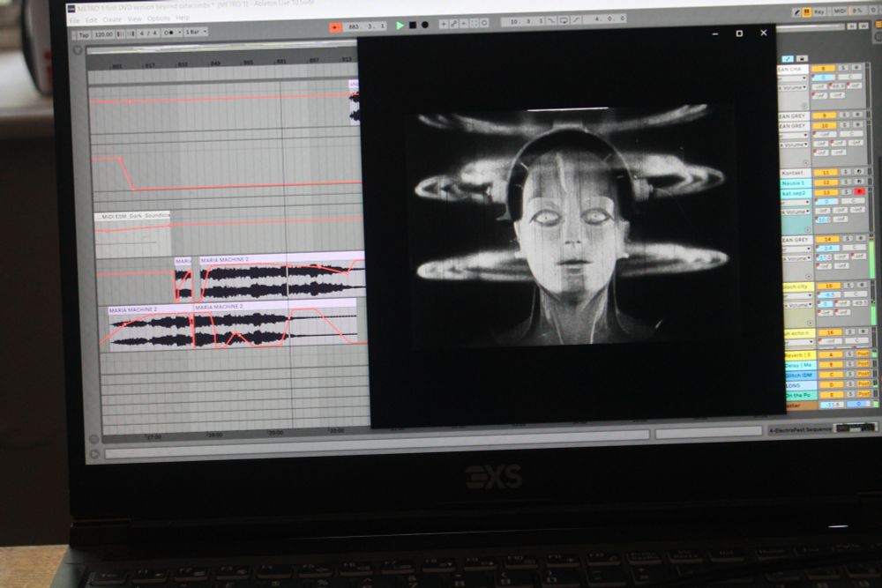
Task: Solo track 8 with its S button
Action: 843,68
